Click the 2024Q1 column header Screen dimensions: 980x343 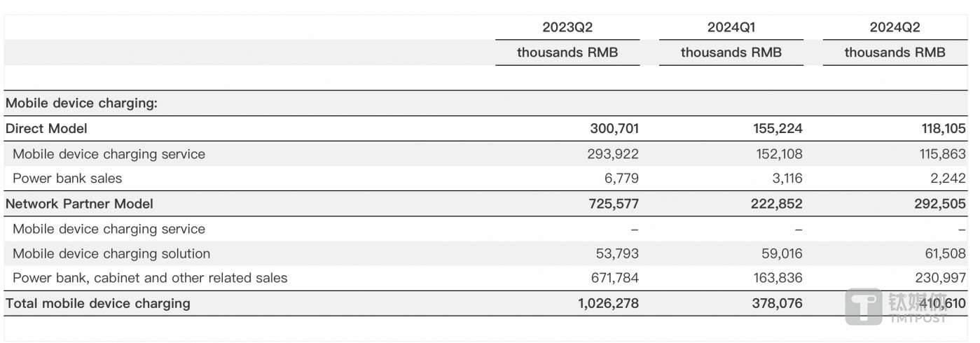click(x=731, y=27)
